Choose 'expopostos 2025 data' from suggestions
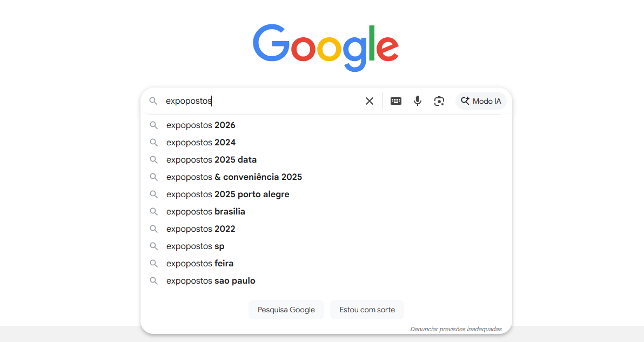This screenshot has width=644, height=342. tap(211, 159)
